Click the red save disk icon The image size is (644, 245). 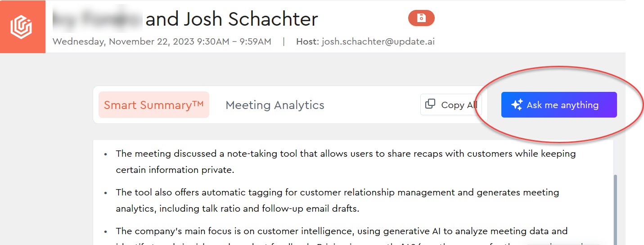pyautogui.click(x=421, y=18)
